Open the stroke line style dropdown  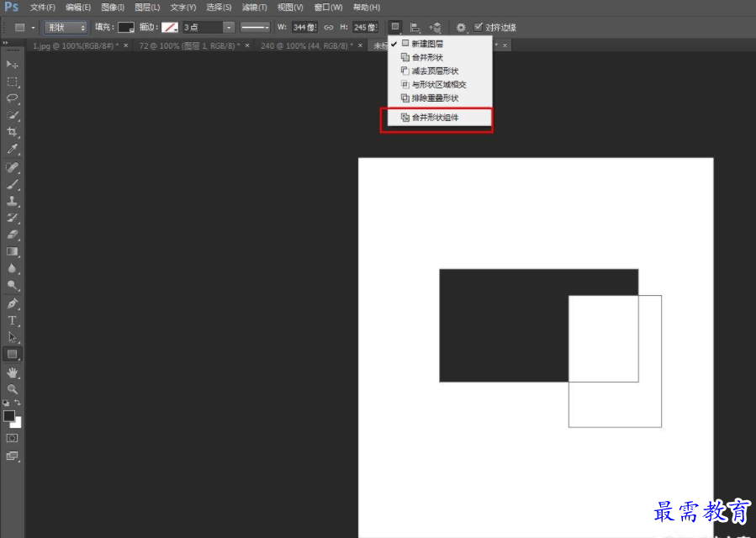pos(255,28)
